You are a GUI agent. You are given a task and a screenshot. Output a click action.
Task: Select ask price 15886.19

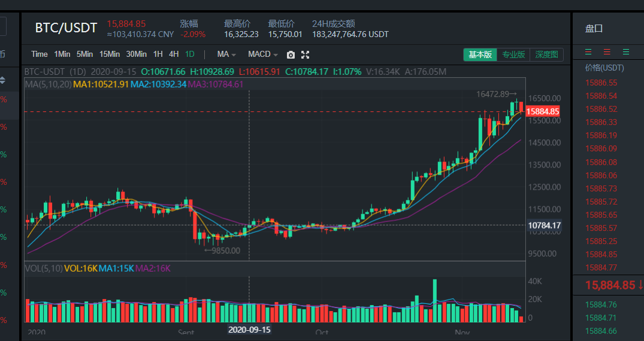click(x=601, y=135)
